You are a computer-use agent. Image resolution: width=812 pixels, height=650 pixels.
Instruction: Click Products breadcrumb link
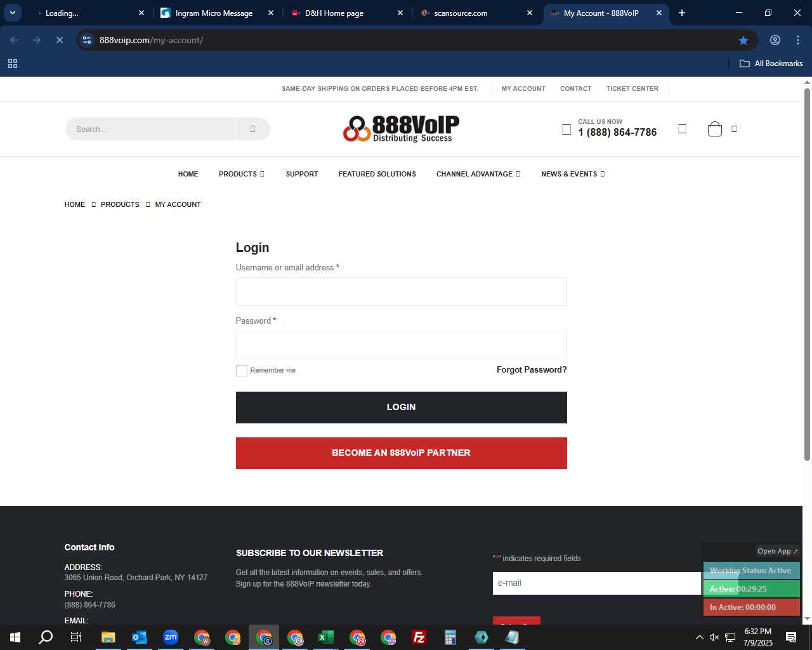[120, 204]
